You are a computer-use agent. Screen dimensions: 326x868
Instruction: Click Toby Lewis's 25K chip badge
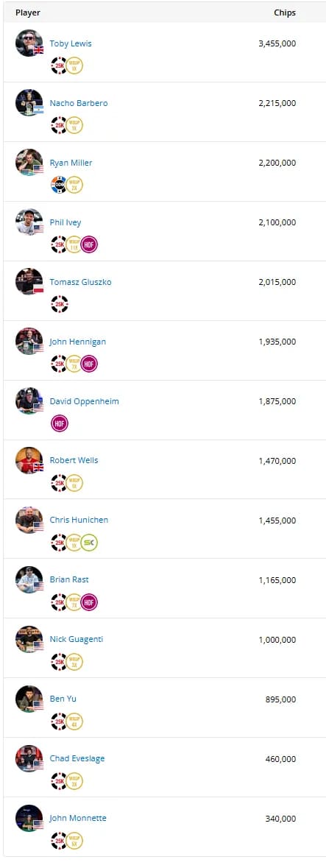[x=59, y=66]
